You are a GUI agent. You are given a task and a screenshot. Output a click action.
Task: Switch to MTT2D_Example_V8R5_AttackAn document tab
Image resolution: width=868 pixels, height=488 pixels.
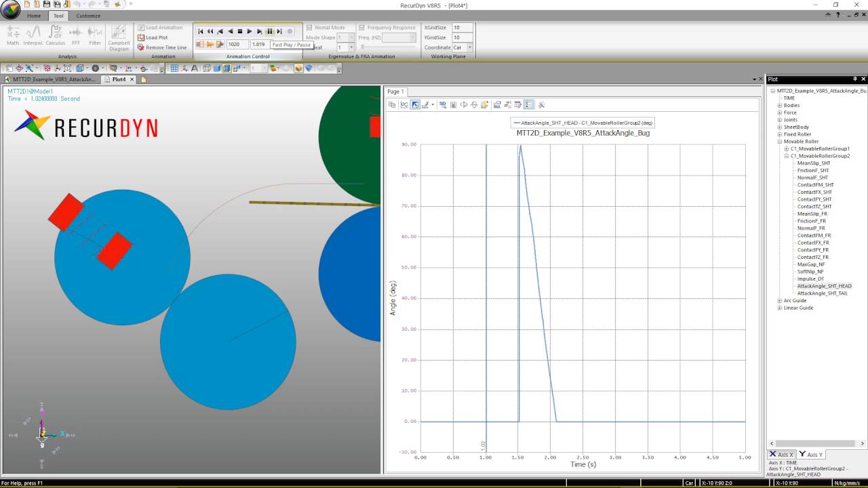tap(51, 79)
